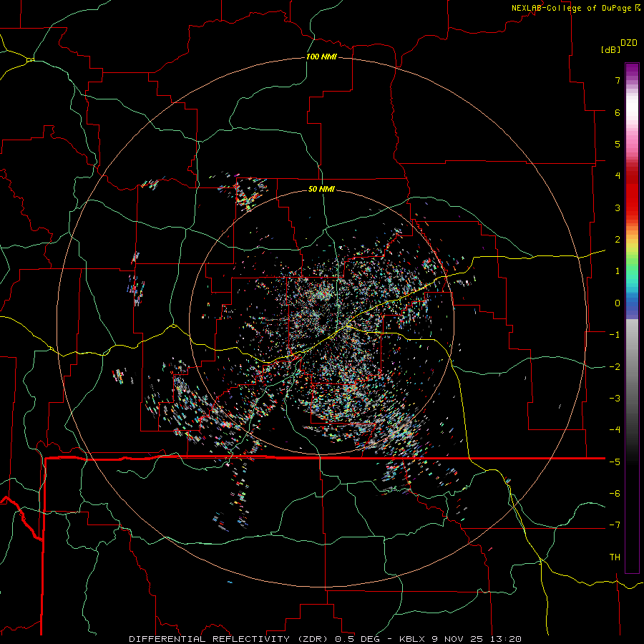
Task: Click the KBLX radar site identifier
Action: pos(412,639)
